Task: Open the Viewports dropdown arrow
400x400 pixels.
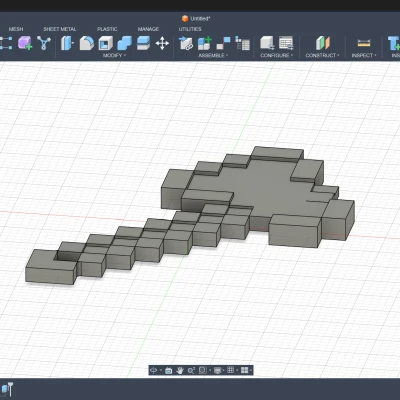Action: (250, 370)
